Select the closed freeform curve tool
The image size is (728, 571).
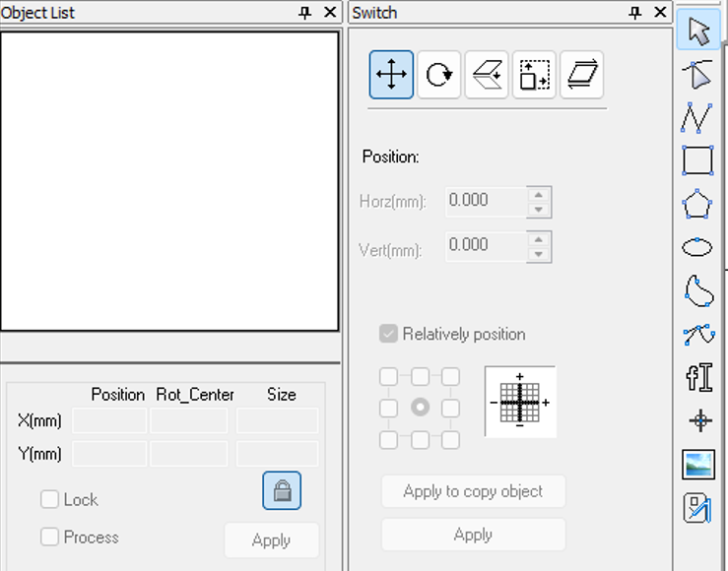point(698,290)
